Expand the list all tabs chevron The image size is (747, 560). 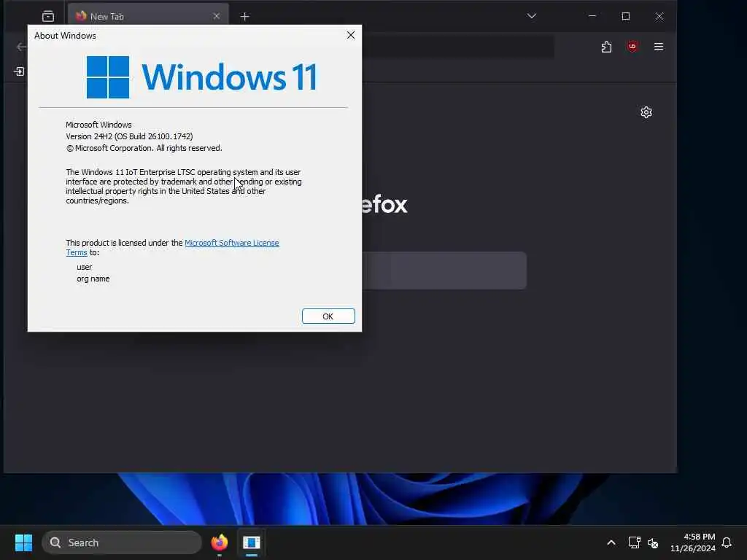pyautogui.click(x=532, y=16)
